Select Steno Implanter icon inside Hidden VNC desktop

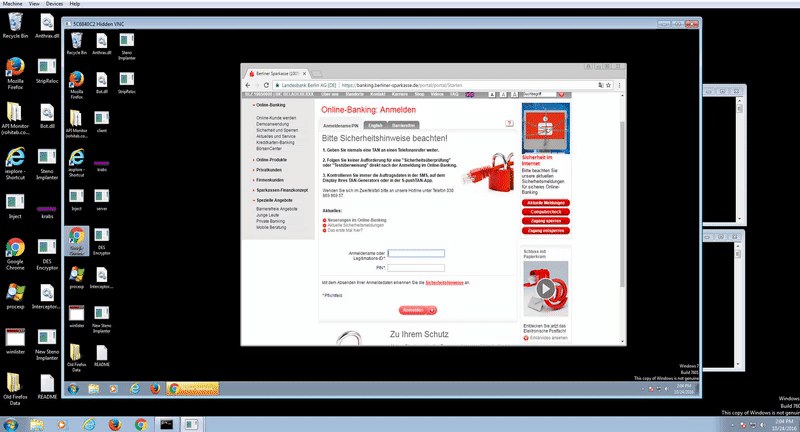(x=127, y=47)
